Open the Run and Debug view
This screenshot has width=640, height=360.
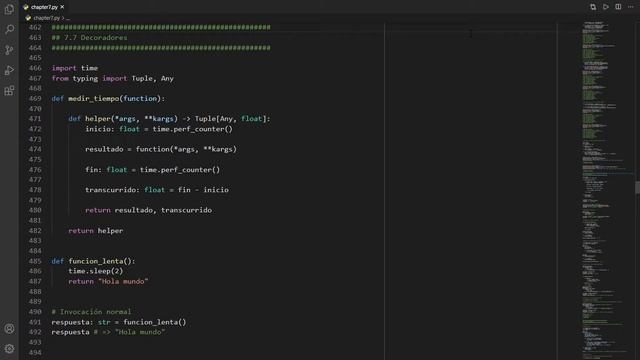click(9, 70)
